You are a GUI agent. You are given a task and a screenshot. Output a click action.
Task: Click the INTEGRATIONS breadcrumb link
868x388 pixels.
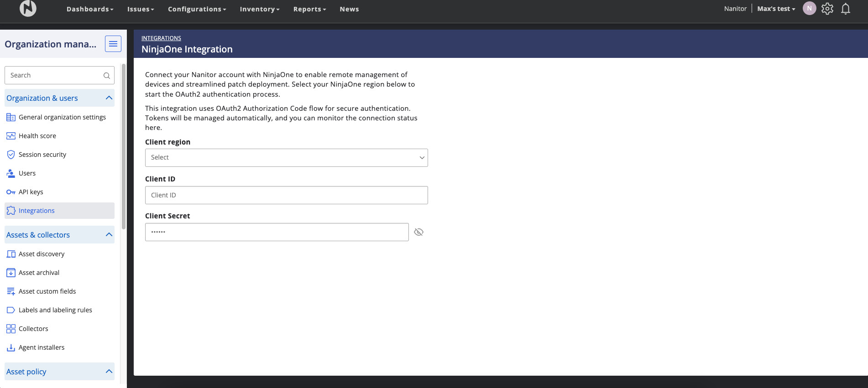pos(161,38)
